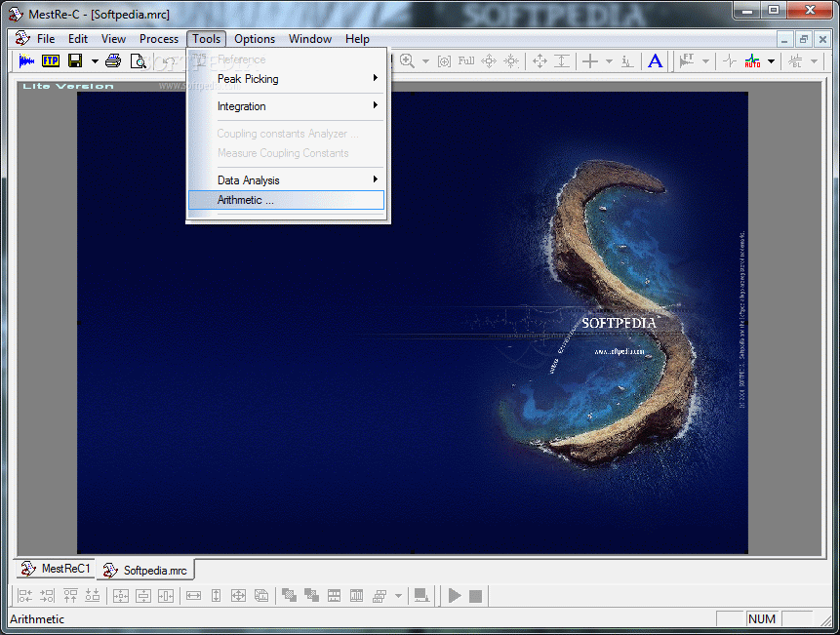Minimize the inner document window
840x635 pixels.
click(x=784, y=40)
